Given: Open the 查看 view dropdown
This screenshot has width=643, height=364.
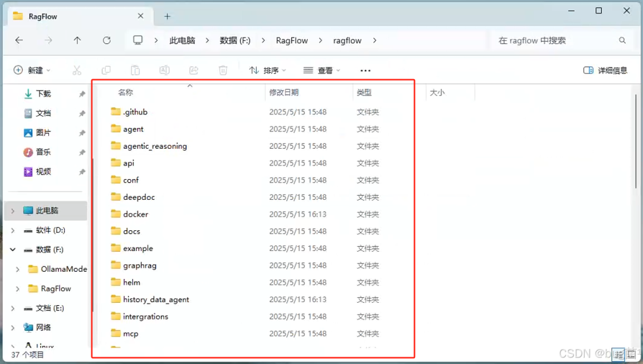Looking at the screenshot, I should click(322, 70).
